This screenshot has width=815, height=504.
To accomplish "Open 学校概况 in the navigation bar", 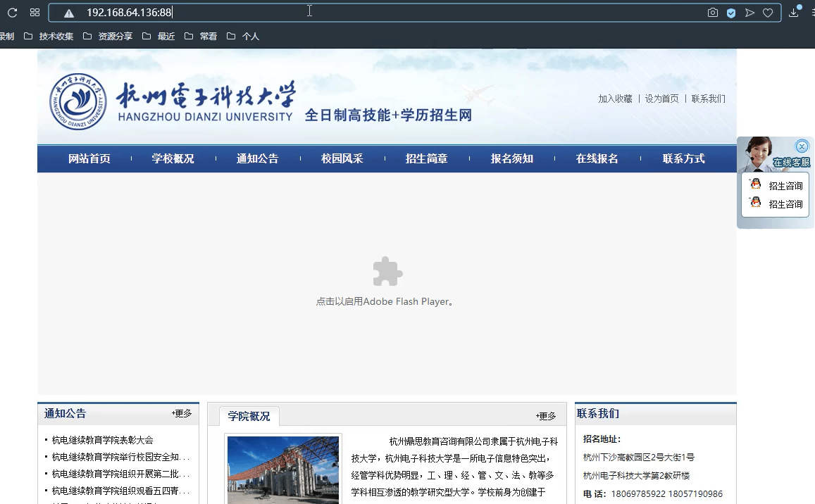I will coord(173,158).
